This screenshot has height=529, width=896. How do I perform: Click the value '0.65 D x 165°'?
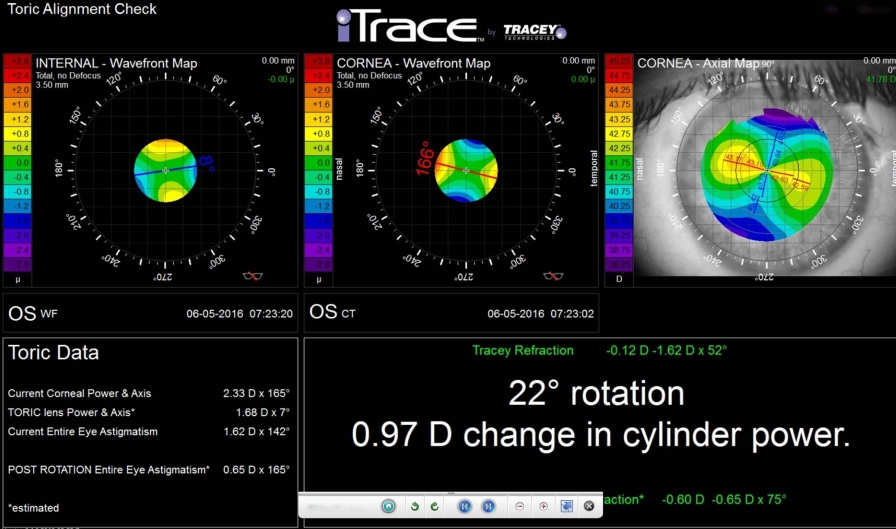pos(257,470)
